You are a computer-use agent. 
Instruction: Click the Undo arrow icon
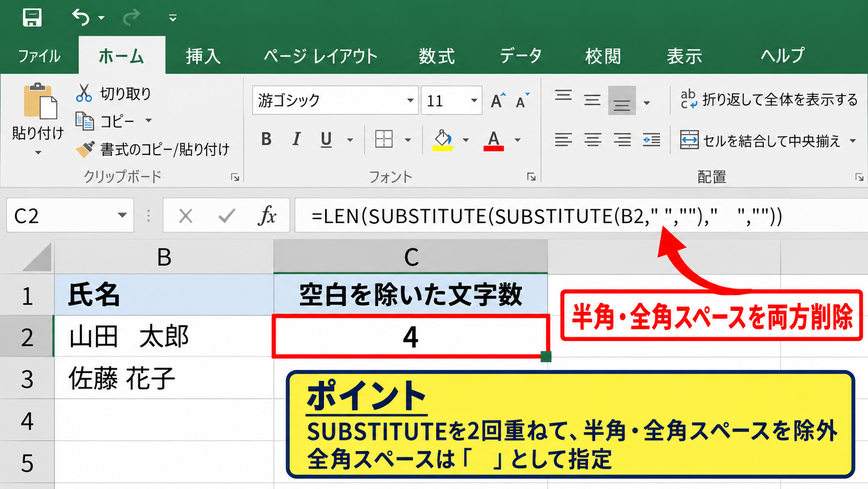point(80,18)
